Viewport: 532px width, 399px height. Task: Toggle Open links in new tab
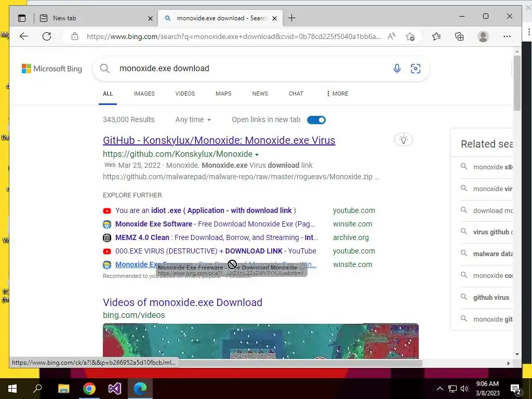(x=316, y=120)
